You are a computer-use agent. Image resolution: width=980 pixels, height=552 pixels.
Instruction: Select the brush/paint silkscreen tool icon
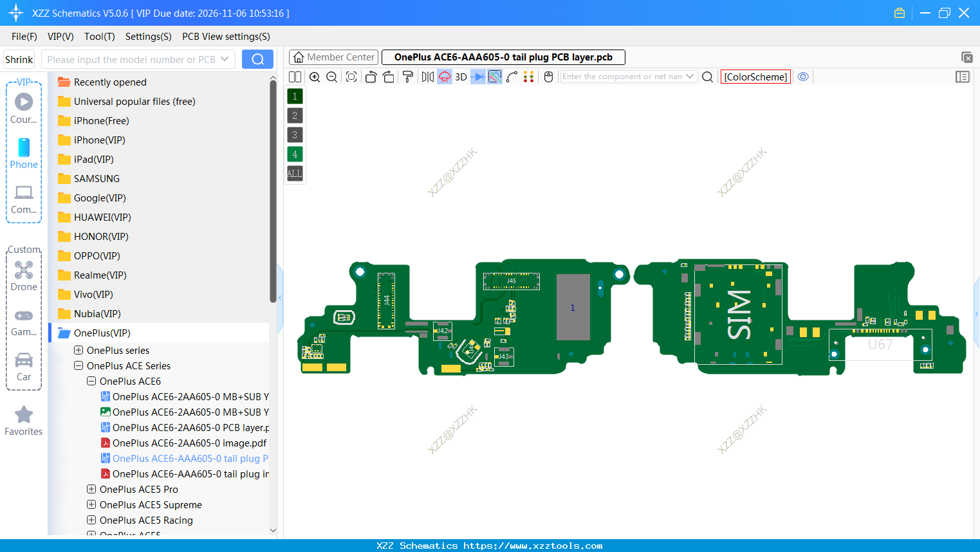[x=408, y=77]
